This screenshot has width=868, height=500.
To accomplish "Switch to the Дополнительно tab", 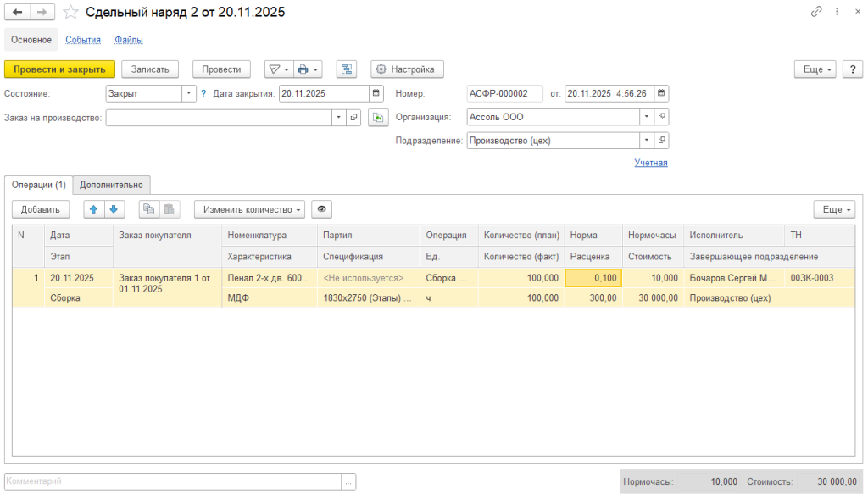I will coord(113,184).
